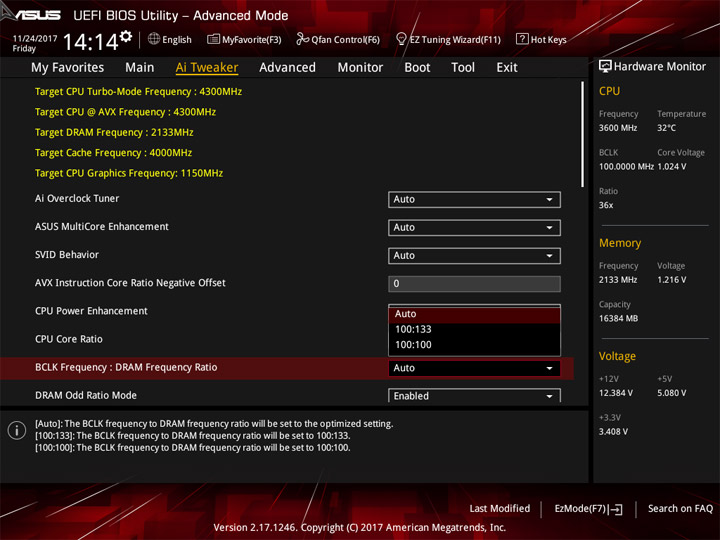Go to the Exit tab
720x540 pixels.
[x=506, y=68]
